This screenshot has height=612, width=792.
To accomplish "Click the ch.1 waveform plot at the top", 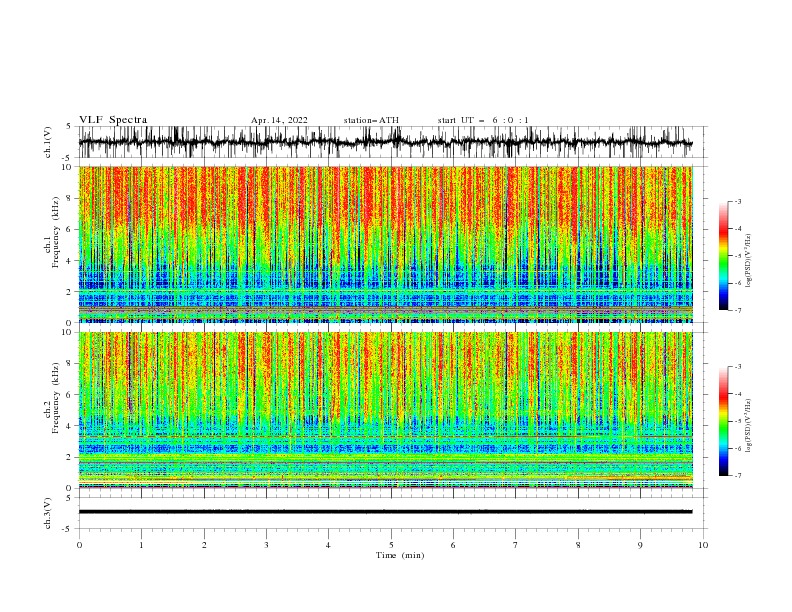I will (386, 142).
